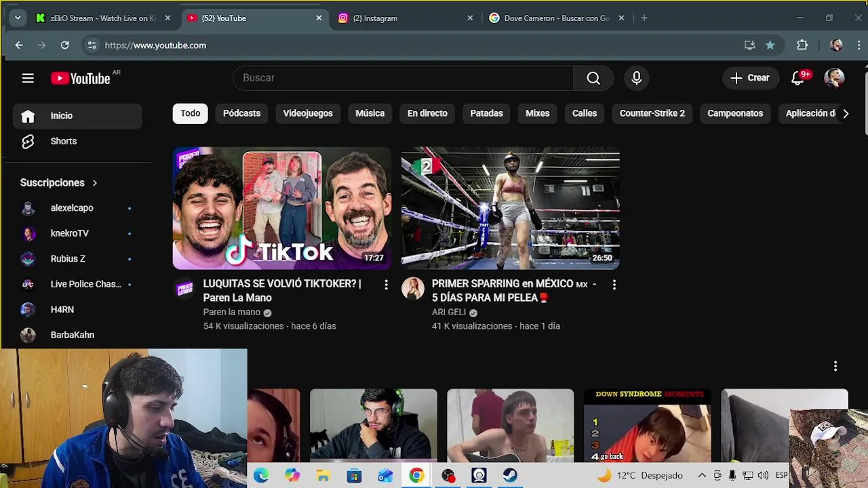The width and height of the screenshot is (868, 488).
Task: Open Shorts in the sidebar
Action: pyautogui.click(x=77, y=142)
